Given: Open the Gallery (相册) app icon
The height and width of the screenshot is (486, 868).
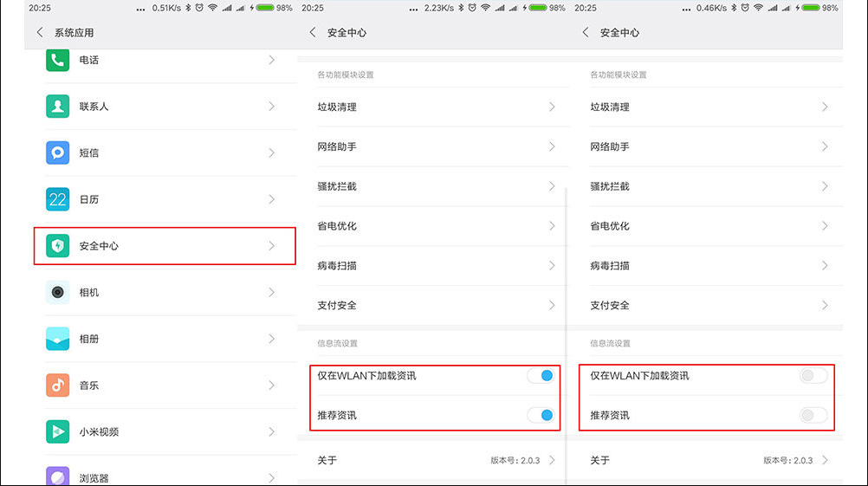Looking at the screenshot, I should 57,339.
